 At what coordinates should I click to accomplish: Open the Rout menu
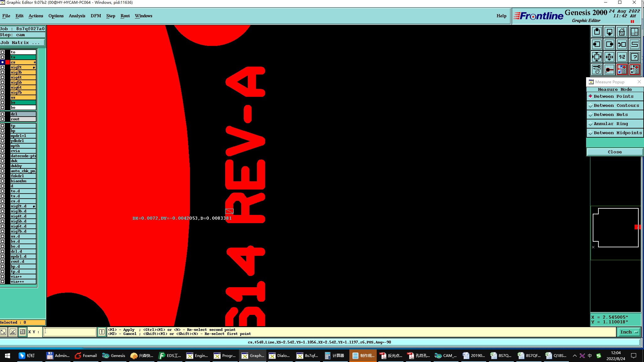[x=125, y=16]
